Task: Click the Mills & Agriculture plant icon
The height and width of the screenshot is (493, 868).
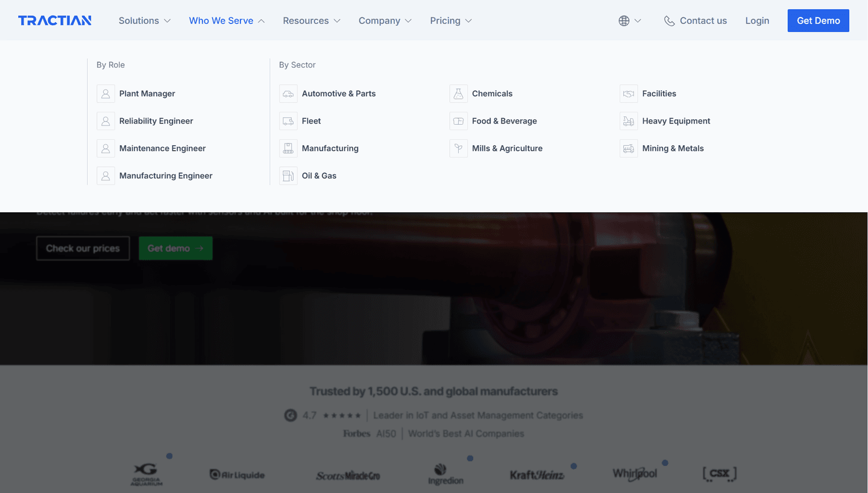Action: click(x=459, y=148)
